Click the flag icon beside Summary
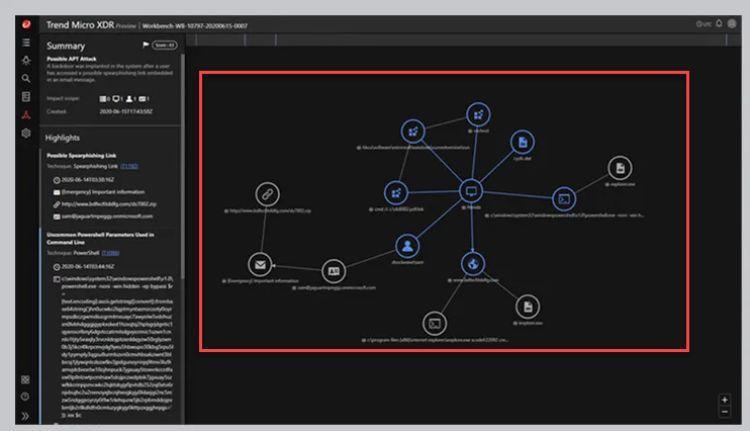Screen dimensions: 750x431 pos(145,45)
